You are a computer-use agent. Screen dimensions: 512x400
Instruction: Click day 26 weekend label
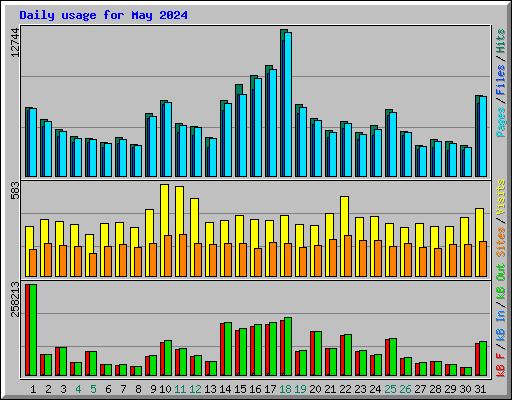click(x=405, y=389)
